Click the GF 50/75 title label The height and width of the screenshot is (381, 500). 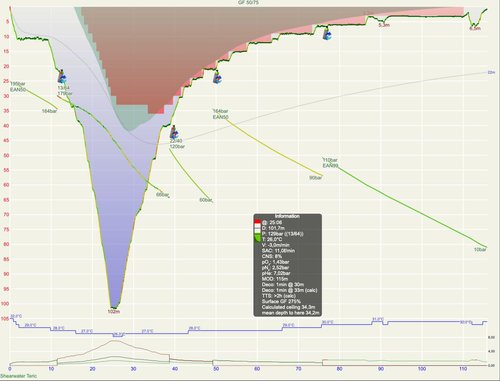pyautogui.click(x=248, y=2)
